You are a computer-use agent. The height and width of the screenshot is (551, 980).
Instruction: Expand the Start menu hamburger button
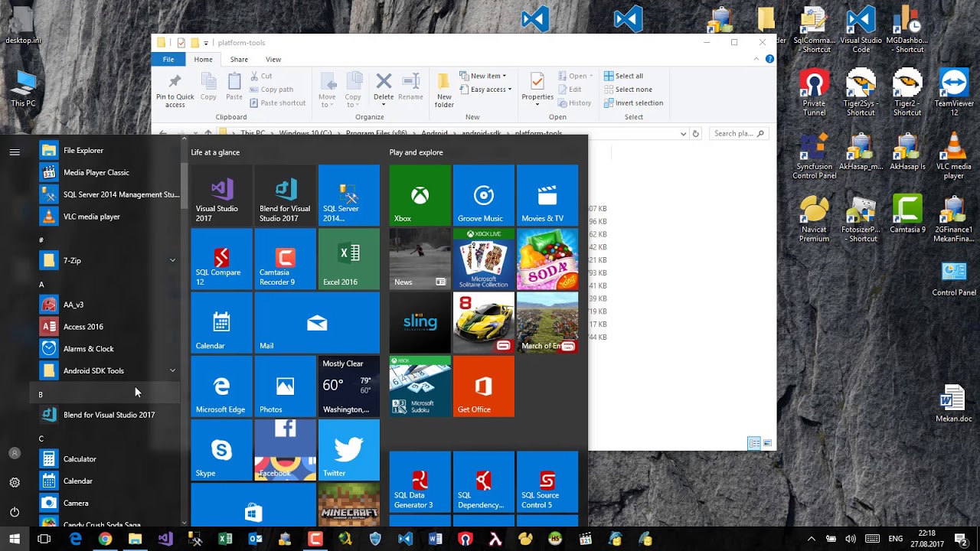click(x=15, y=152)
